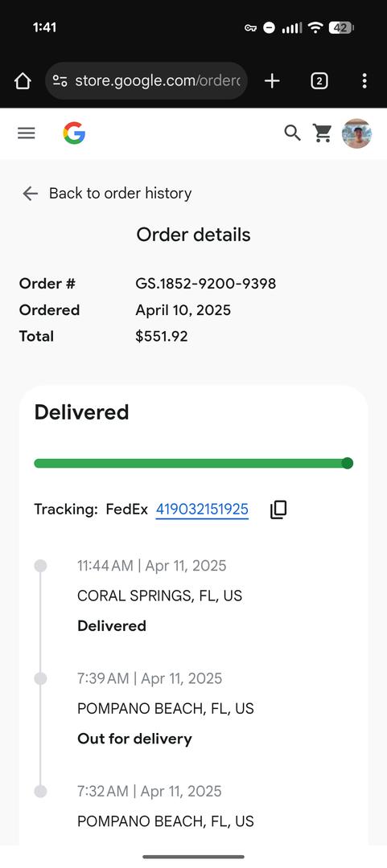The height and width of the screenshot is (868, 387).
Task: Open Google Store search
Action: tap(292, 133)
